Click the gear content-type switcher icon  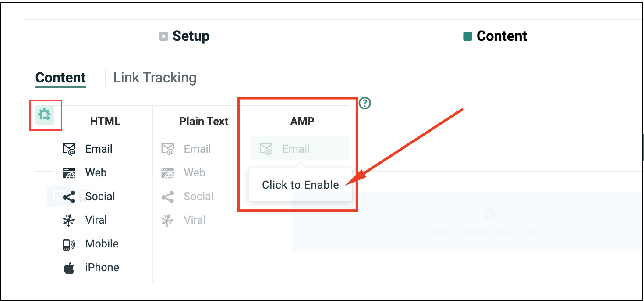pos(45,115)
